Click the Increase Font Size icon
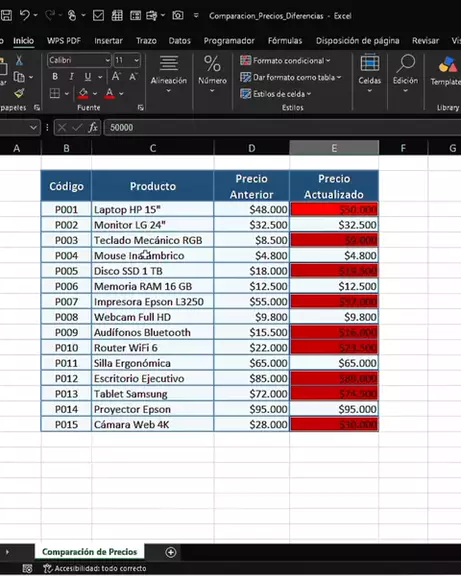The width and height of the screenshot is (461, 576). coord(116,76)
